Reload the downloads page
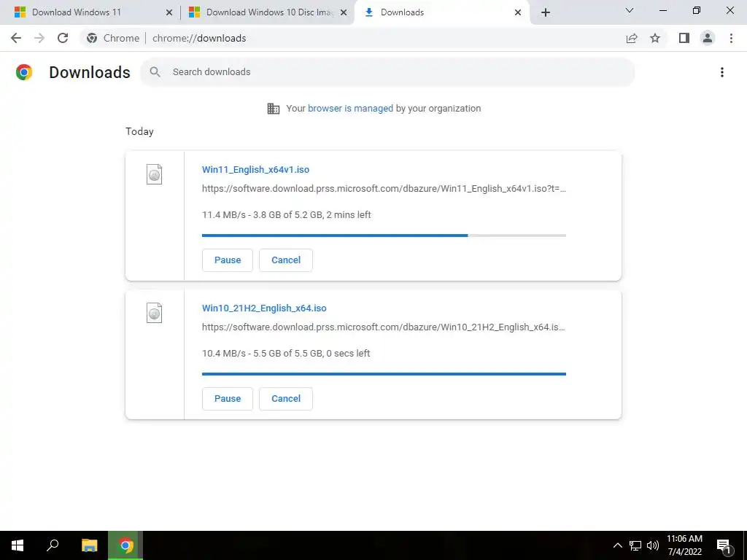This screenshot has width=747, height=560. (63, 38)
